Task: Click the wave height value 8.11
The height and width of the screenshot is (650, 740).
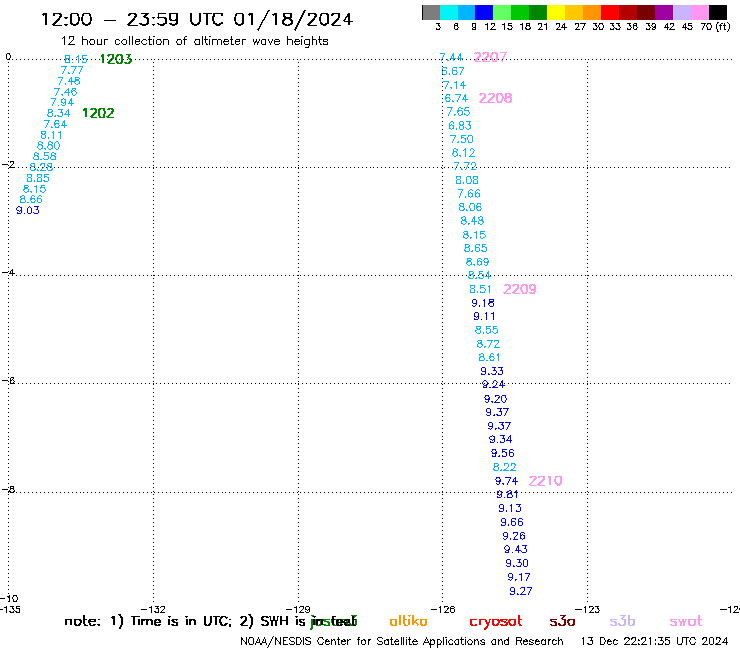Action: click(x=51, y=135)
